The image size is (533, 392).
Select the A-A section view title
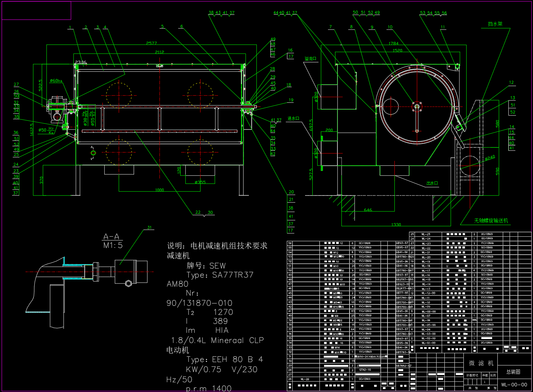coord(111,237)
